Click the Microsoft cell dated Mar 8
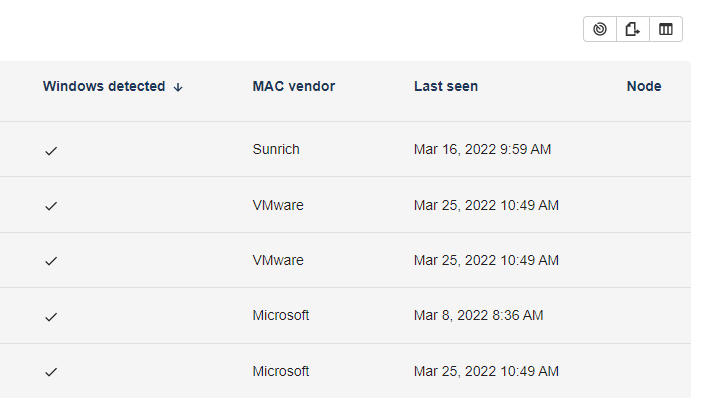701x398 pixels. [281, 315]
